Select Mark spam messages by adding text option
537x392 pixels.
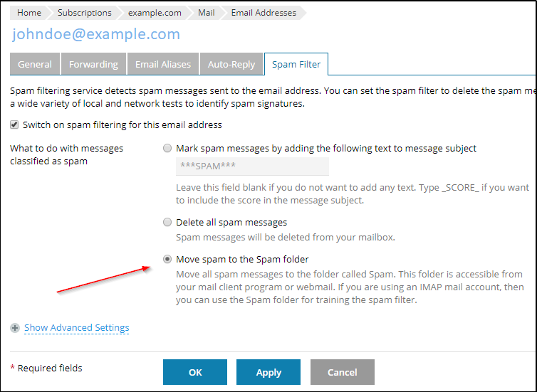pos(167,149)
